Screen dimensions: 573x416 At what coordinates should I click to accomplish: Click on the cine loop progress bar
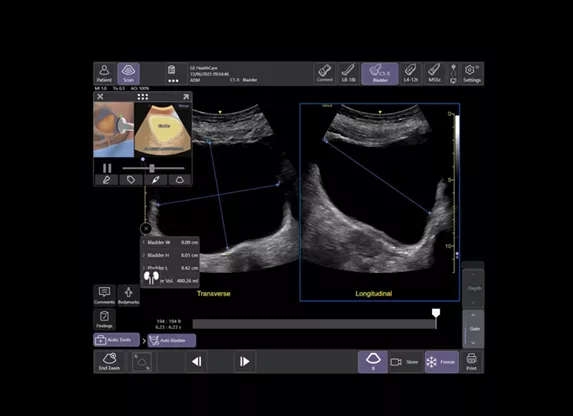tap(314, 324)
